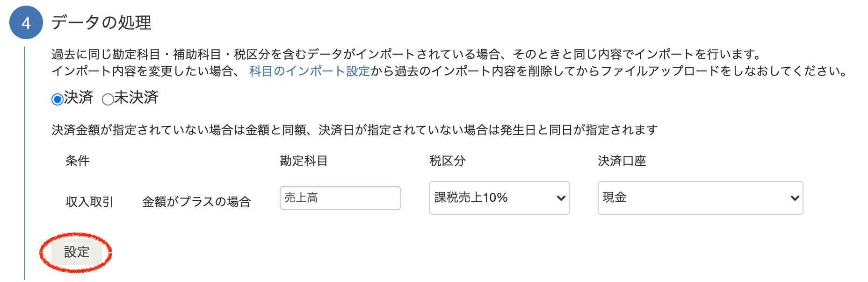868x282 pixels.
Task: Click the データの処理 section heading
Action: click(x=101, y=22)
